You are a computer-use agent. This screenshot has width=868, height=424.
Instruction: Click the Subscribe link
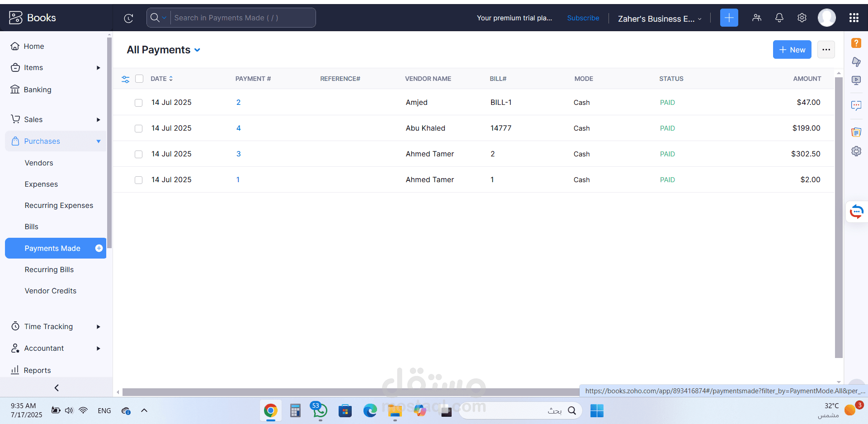583,18
